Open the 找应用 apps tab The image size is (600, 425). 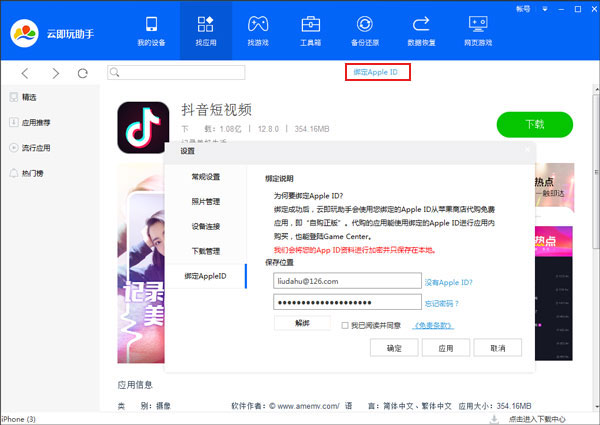tap(206, 31)
